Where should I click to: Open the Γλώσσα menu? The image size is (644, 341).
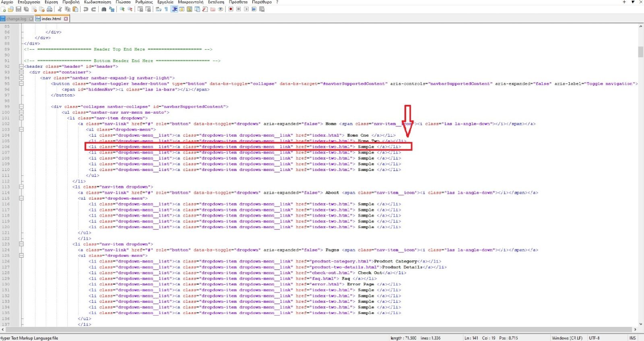tap(123, 2)
